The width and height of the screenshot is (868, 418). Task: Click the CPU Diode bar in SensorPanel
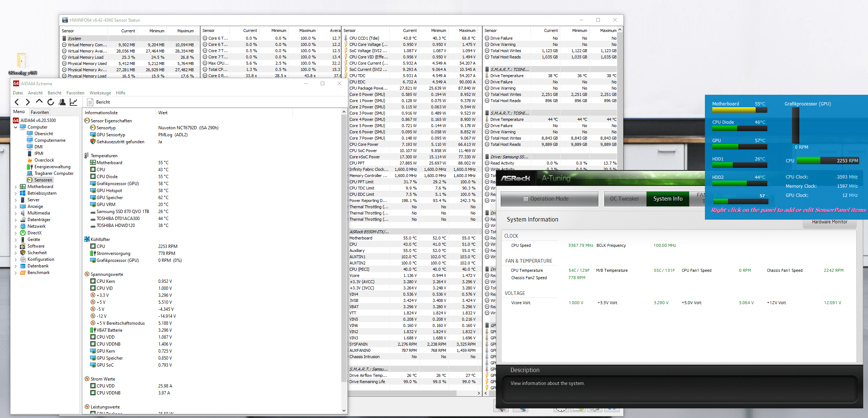point(739,128)
